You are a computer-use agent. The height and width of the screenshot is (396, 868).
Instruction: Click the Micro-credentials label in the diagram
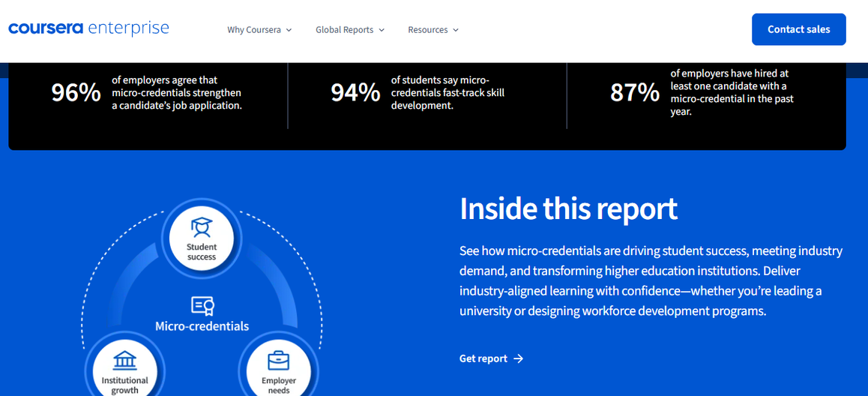202,326
